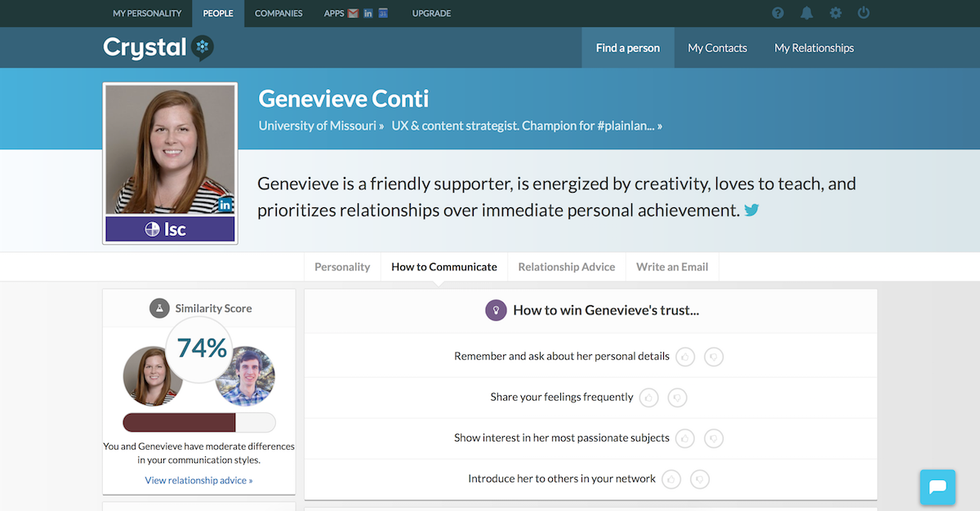Thumbs up 'Introduce her to others in your network'
The image size is (980, 511).
coord(671,479)
